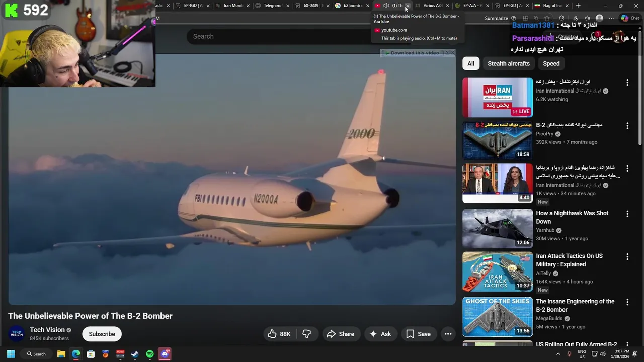
Task: Open the Windows Start menu
Action: click(11, 354)
